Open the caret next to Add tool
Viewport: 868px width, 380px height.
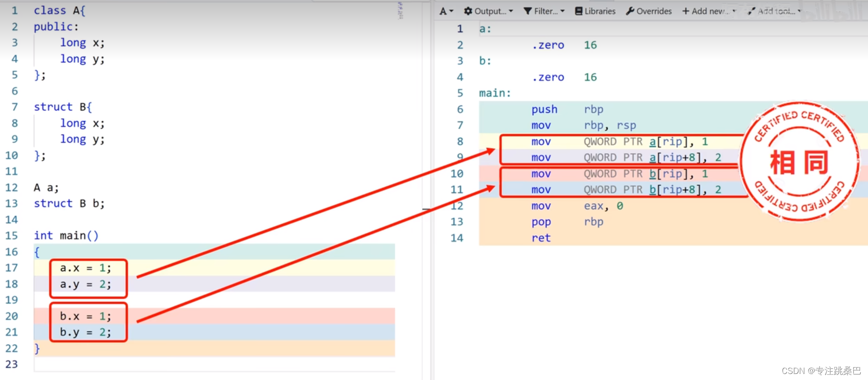tap(799, 11)
